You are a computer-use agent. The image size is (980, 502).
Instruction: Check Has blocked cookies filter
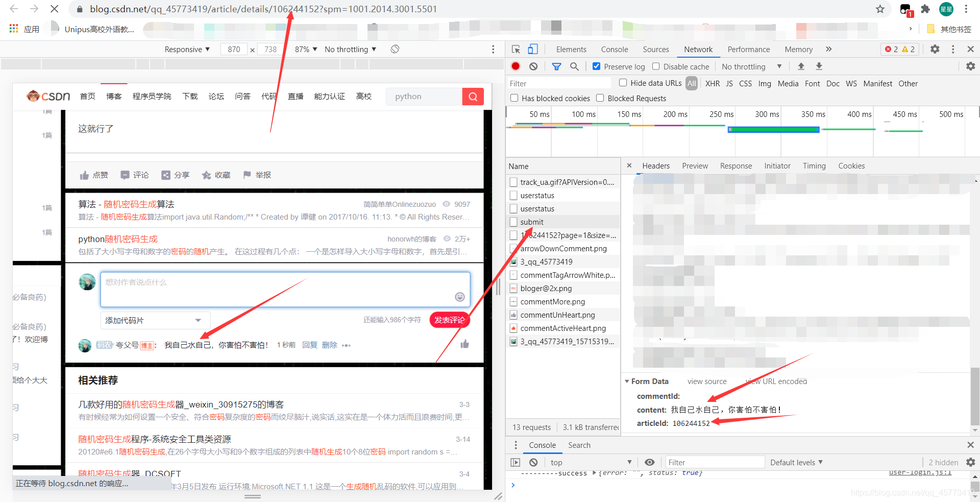[x=514, y=98]
